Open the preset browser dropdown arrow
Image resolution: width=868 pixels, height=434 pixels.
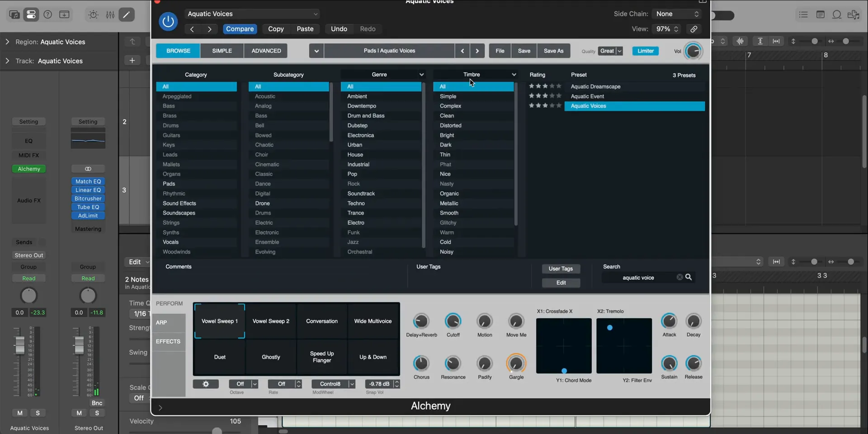pos(316,51)
